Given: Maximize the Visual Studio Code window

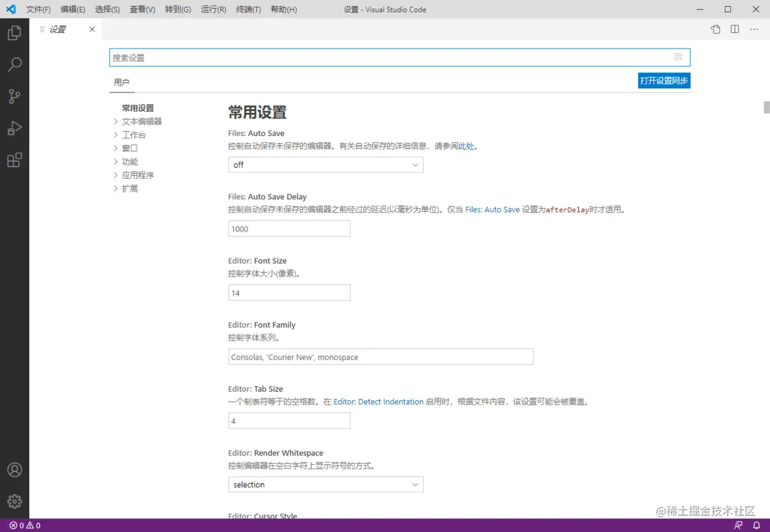Looking at the screenshot, I should pyautogui.click(x=728, y=9).
